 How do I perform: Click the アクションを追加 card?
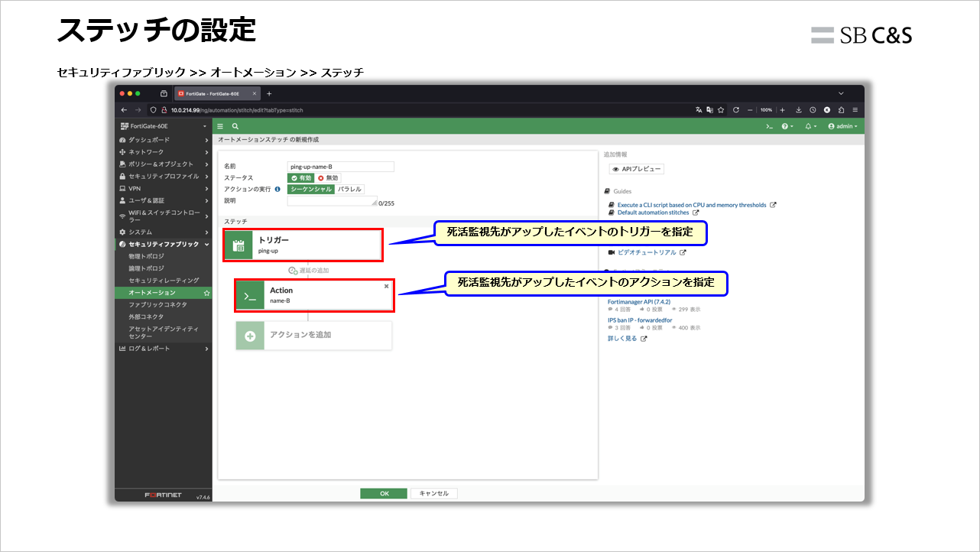pos(313,336)
